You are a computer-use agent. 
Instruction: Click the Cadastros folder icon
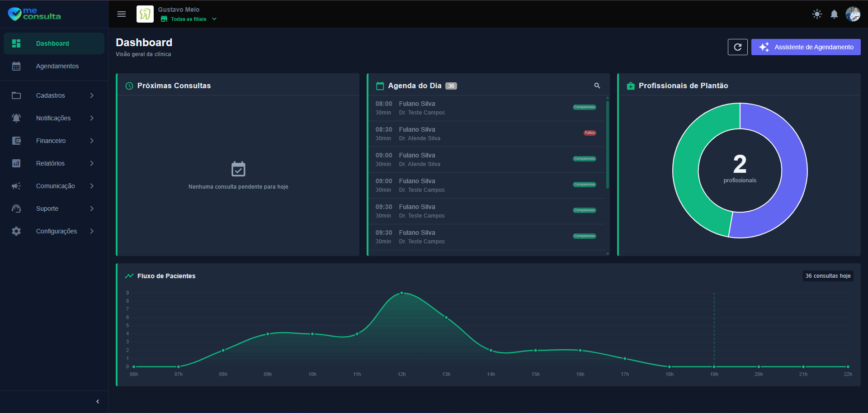[x=16, y=95]
